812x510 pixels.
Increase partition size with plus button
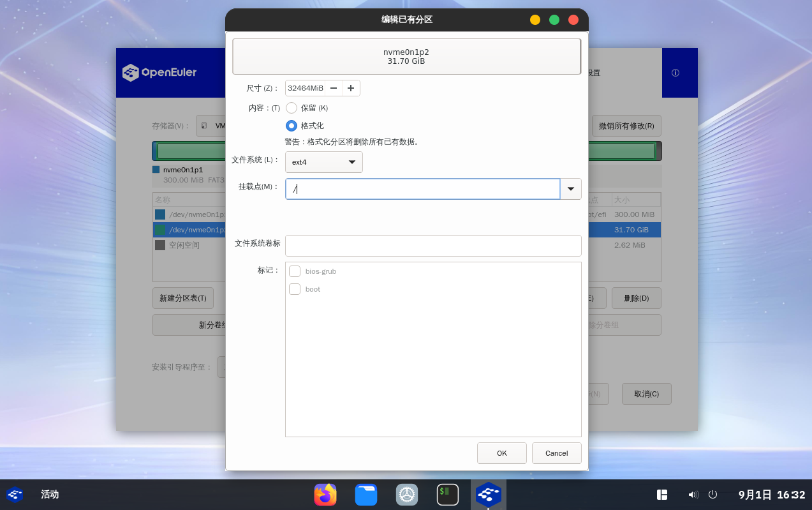tap(351, 88)
